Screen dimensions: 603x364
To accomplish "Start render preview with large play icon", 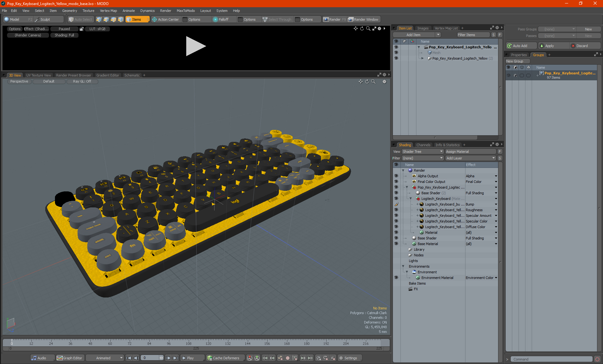I will 195,46.
